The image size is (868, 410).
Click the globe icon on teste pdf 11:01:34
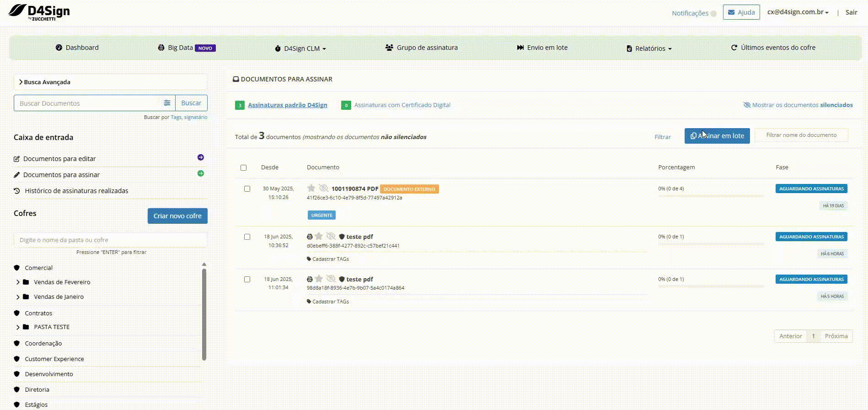(x=310, y=279)
